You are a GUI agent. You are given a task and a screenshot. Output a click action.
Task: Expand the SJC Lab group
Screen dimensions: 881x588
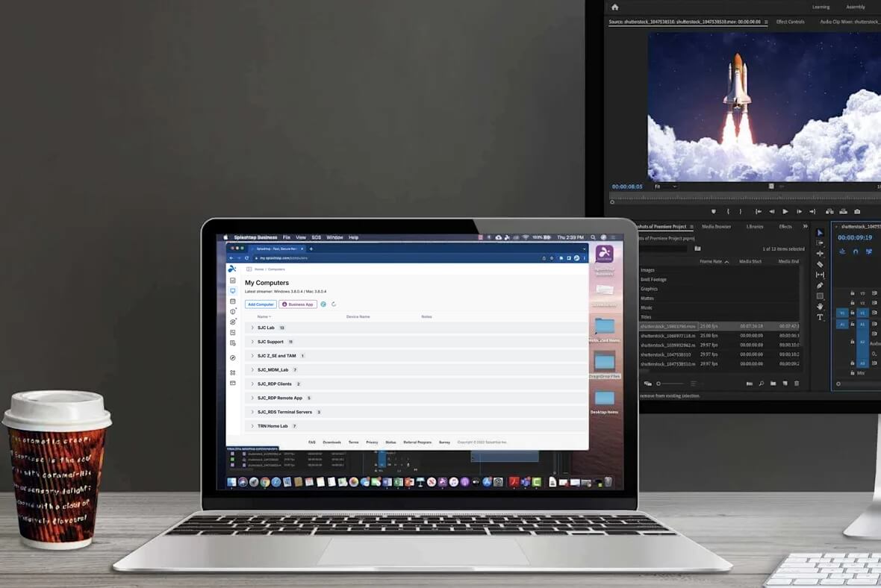point(252,328)
